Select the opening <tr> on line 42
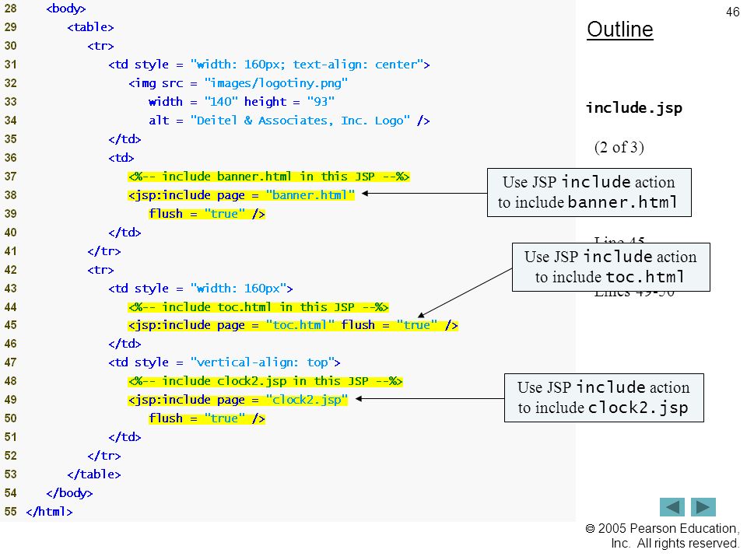Viewport: 747px width, 560px height. pyautogui.click(x=100, y=270)
